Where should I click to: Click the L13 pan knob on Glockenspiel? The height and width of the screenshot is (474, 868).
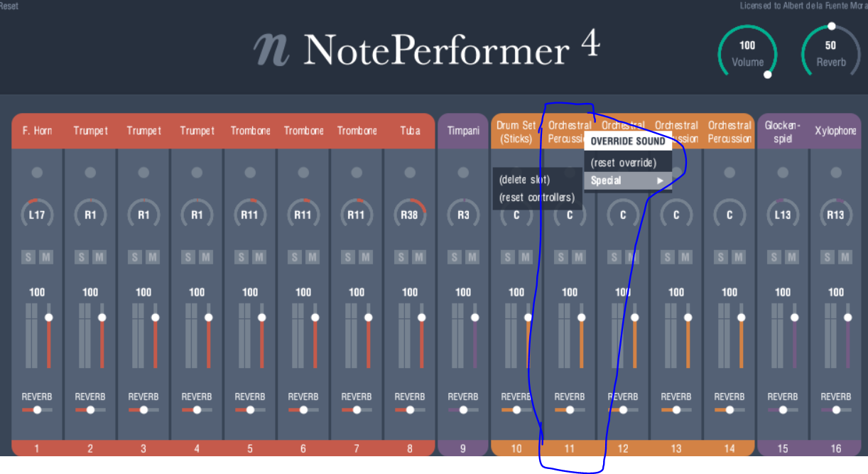(x=783, y=214)
